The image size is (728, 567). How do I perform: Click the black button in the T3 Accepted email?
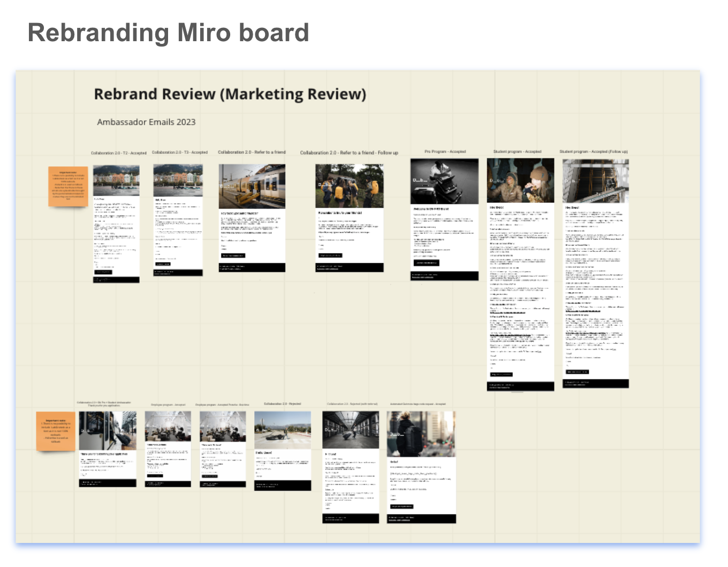[x=163, y=264]
